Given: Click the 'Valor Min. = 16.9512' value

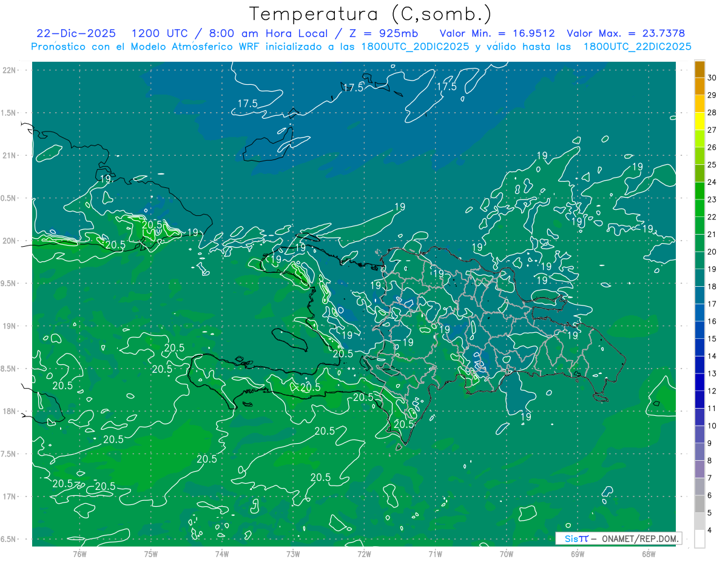Looking at the screenshot, I should (x=497, y=33).
